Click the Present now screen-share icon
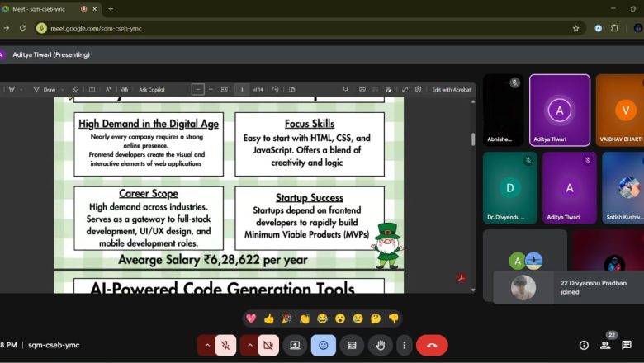644x363 pixels. pyautogui.click(x=295, y=345)
